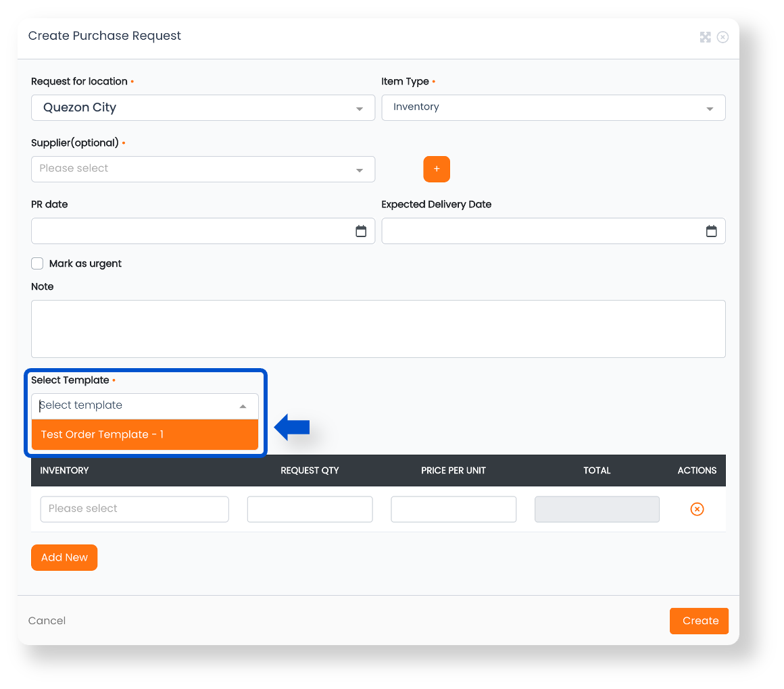Click the orange plus add supplier button
Viewport: 784px width, 689px height.
tap(437, 169)
